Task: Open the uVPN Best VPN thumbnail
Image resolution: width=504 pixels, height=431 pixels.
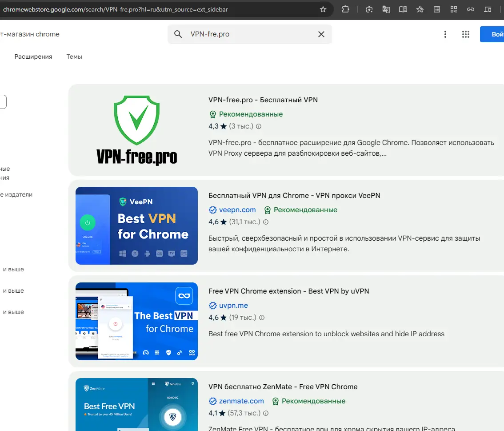Action: click(136, 321)
